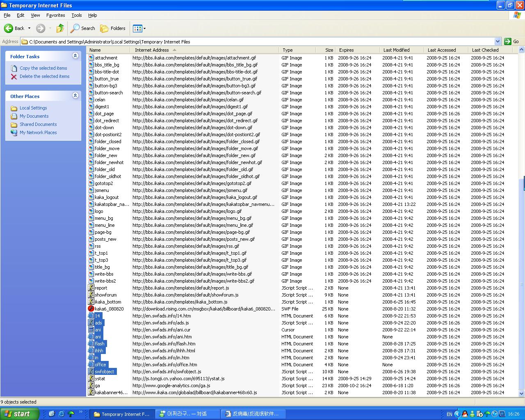Image resolution: width=525 pixels, height=420 pixels.
Task: Select the ga script file icon
Action: [x=91, y=386]
